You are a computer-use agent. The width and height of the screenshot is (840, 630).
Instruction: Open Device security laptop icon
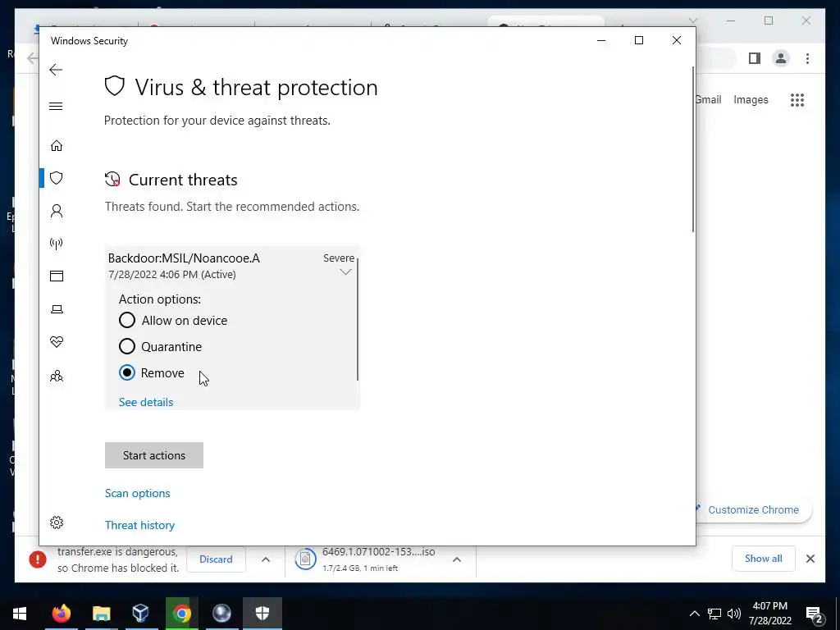57,309
